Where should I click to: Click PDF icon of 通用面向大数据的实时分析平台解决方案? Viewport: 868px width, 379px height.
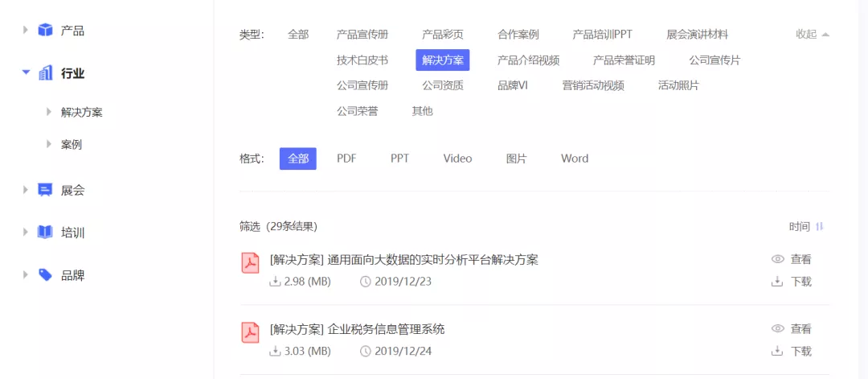[251, 263]
